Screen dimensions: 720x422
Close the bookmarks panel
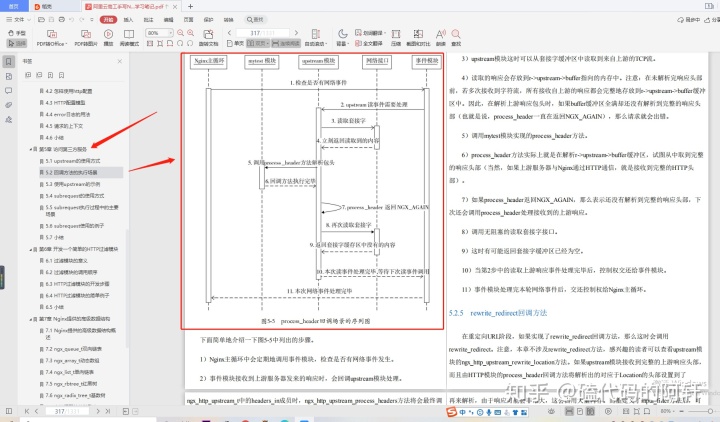tap(120, 61)
